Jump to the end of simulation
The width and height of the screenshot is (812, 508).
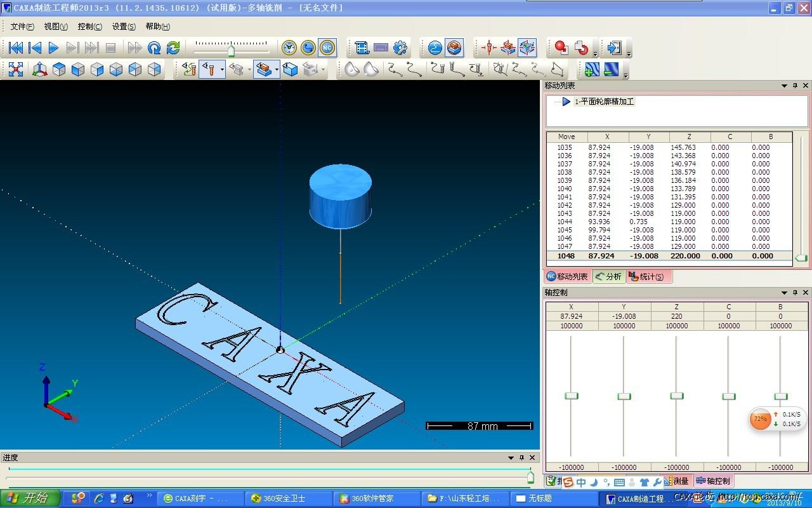click(92, 48)
